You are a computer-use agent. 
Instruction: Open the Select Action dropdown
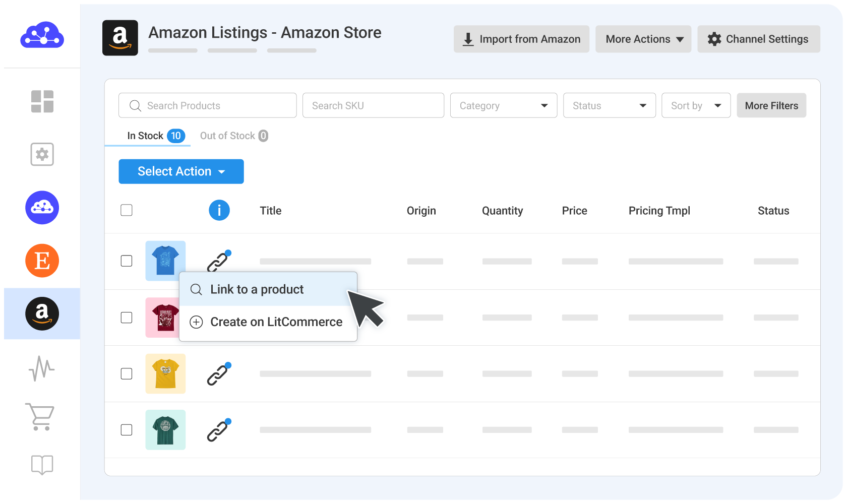(x=181, y=171)
